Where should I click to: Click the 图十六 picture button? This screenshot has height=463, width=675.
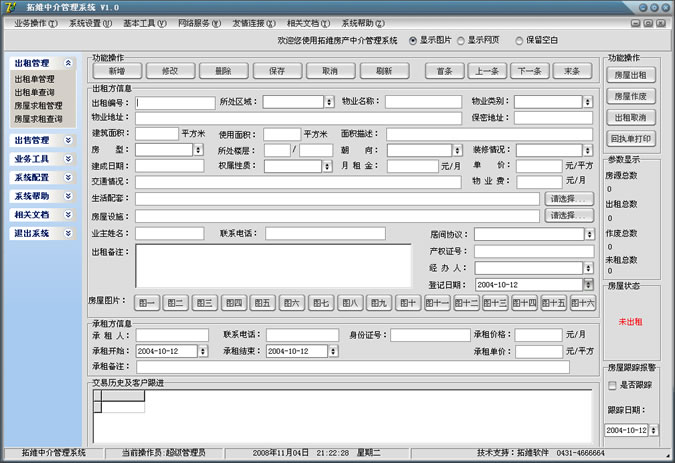click(x=583, y=303)
